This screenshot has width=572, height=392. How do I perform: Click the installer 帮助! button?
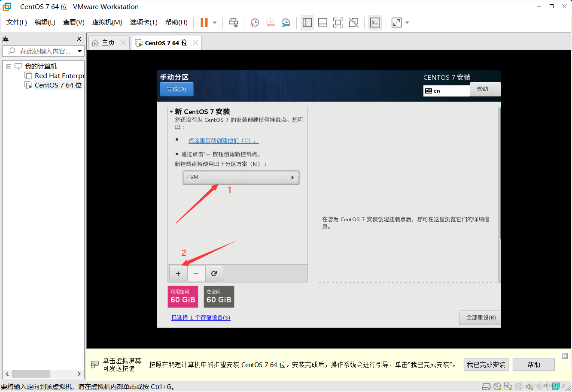point(485,89)
